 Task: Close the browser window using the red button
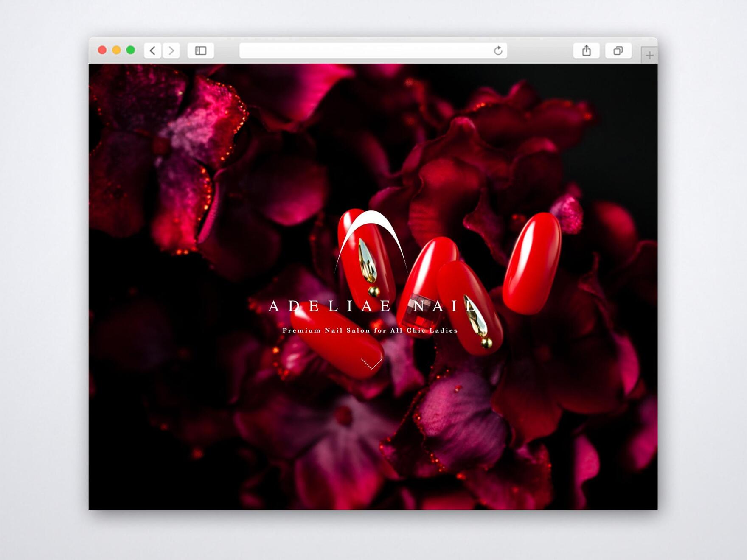pyautogui.click(x=102, y=50)
